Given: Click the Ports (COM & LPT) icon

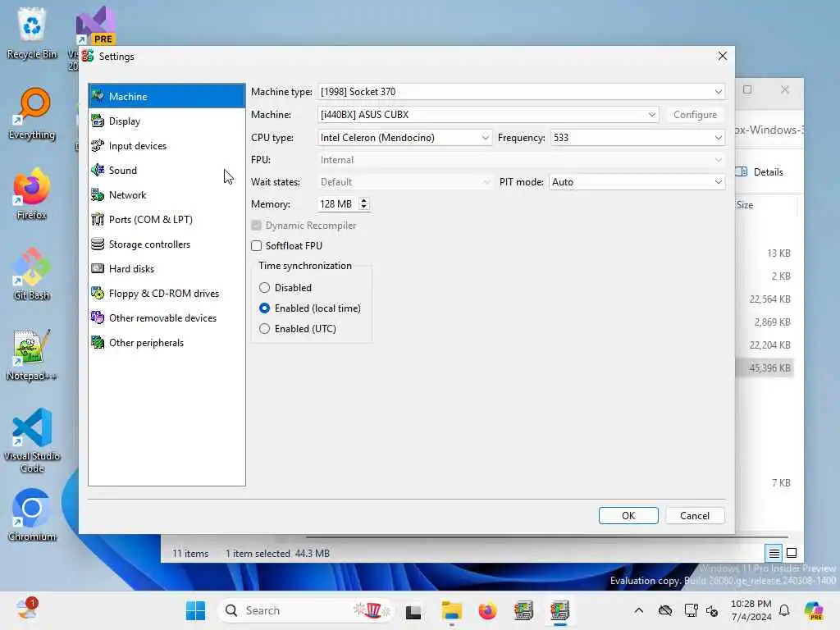Looking at the screenshot, I should [98, 220].
